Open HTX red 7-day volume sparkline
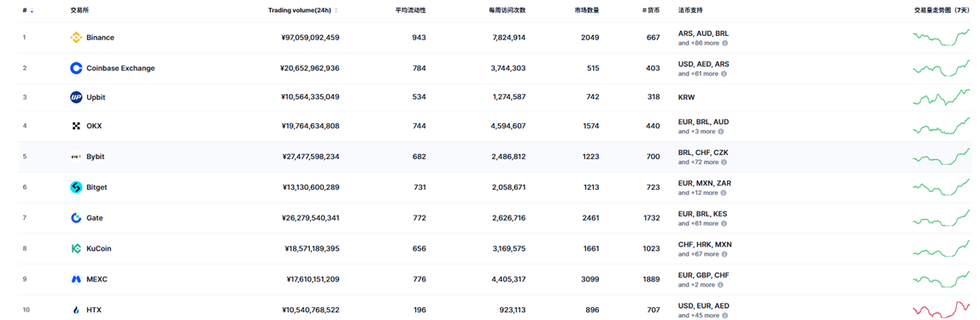Screen dimensions: 980x320 point(942,309)
